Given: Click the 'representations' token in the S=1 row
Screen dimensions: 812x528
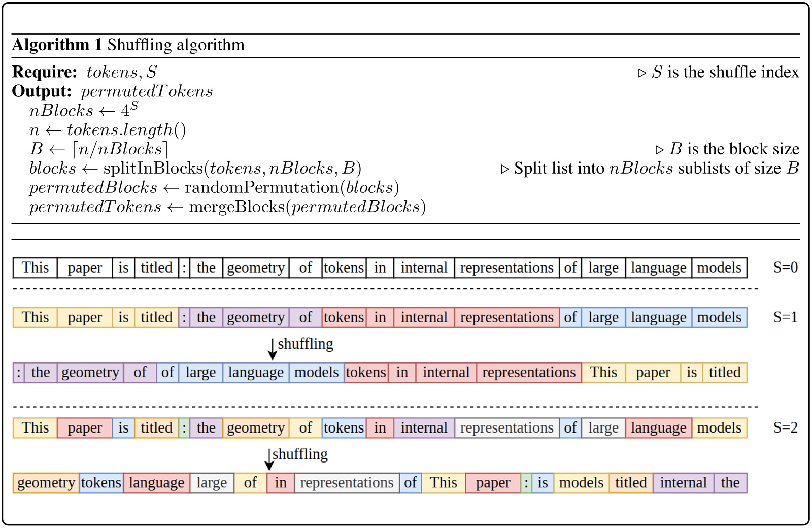Looking at the screenshot, I should tap(506, 317).
